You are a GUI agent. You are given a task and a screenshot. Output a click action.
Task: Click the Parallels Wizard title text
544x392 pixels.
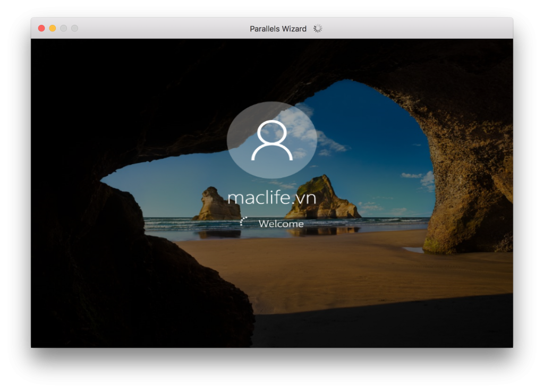pos(278,29)
